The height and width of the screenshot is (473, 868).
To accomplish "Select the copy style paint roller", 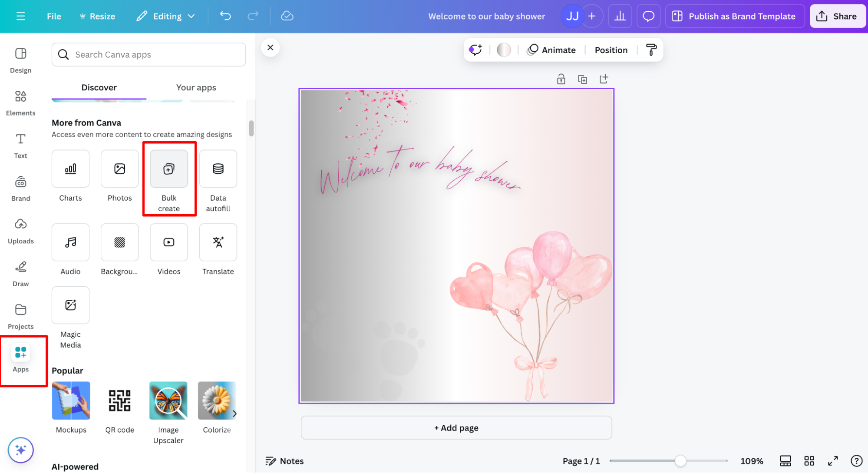I will [x=651, y=50].
